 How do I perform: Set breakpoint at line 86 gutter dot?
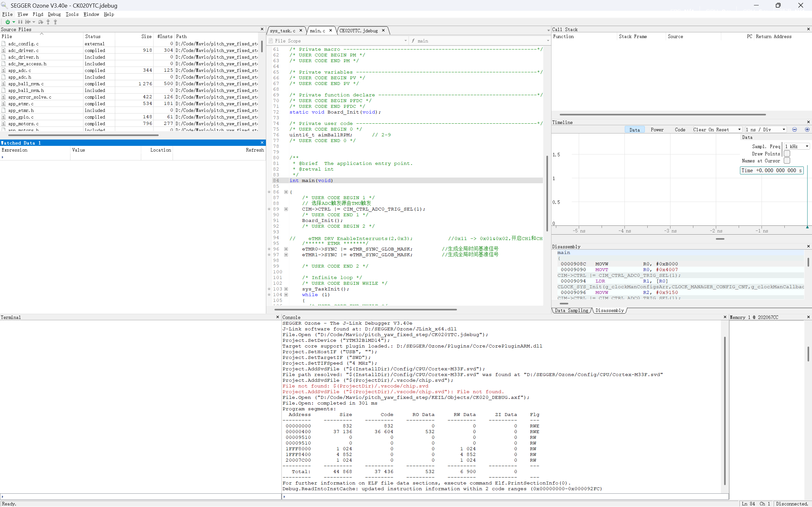coord(269,192)
